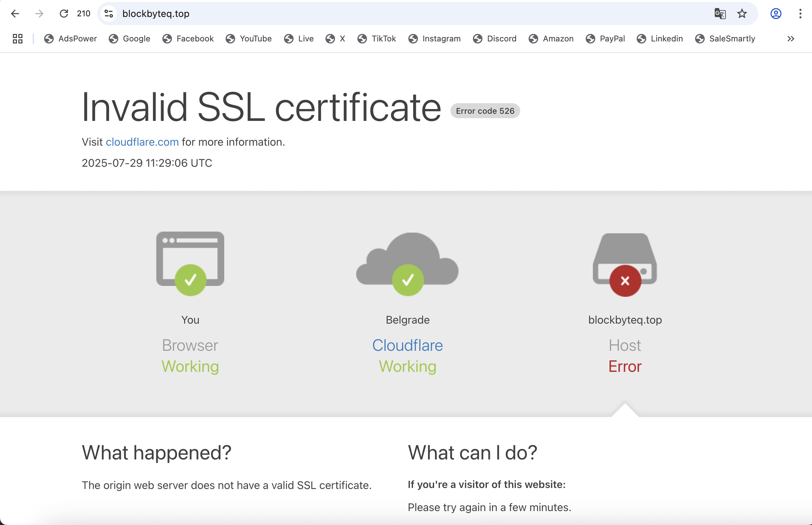Click the 210 counter beside reload
This screenshot has height=525, width=812.
pos(84,14)
